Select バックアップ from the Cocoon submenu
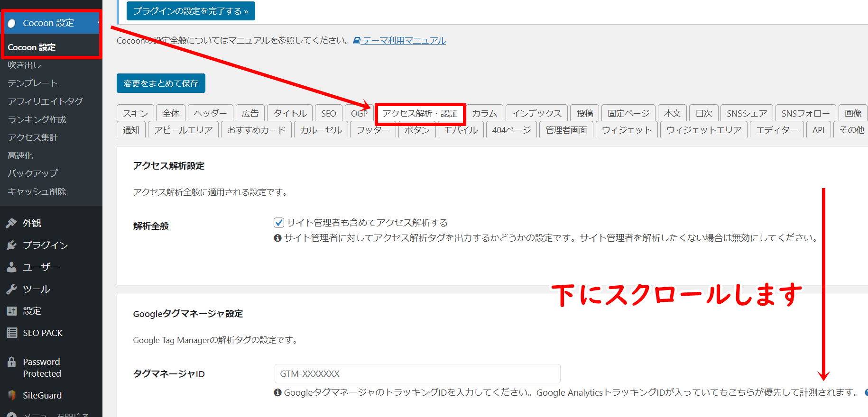The image size is (868, 417). (x=33, y=173)
